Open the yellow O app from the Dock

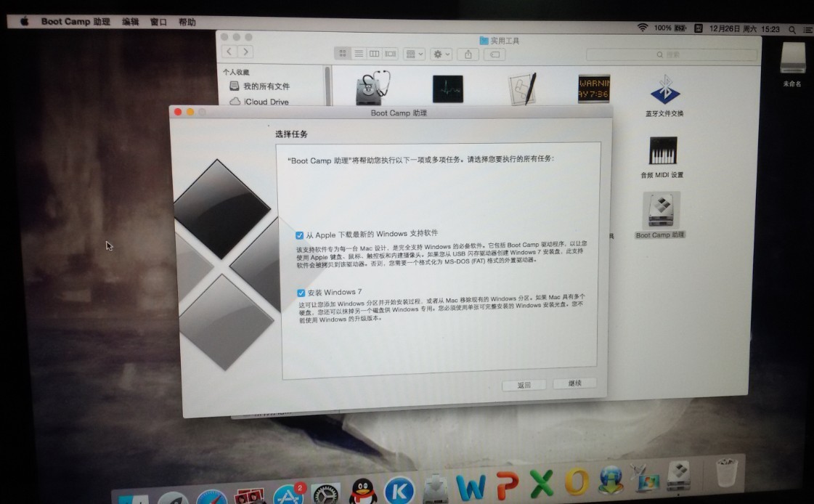[x=577, y=481]
